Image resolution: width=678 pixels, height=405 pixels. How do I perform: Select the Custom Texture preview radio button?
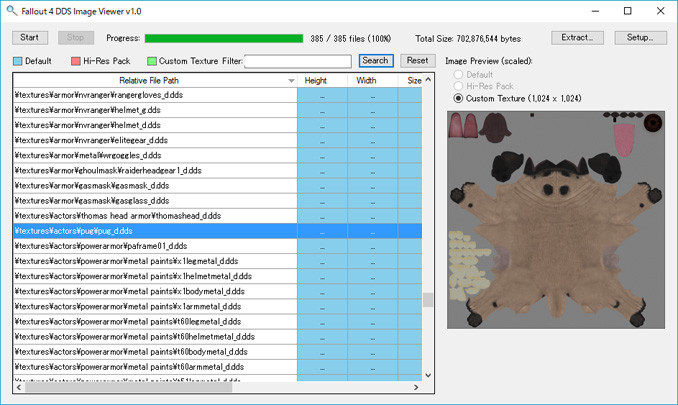point(458,98)
